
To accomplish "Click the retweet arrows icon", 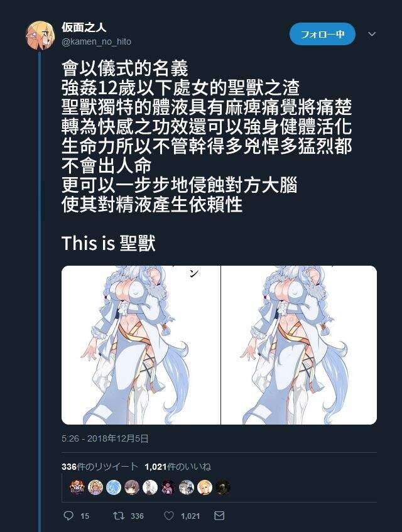I will (x=119, y=516).
